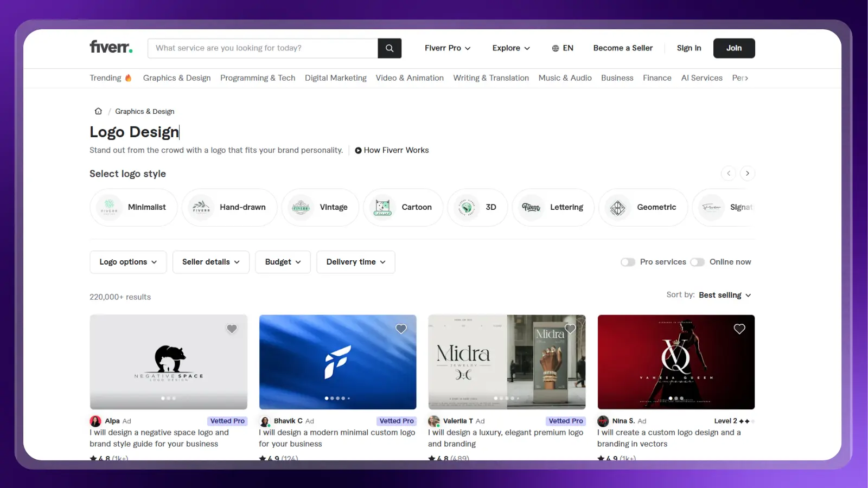Image resolution: width=868 pixels, height=488 pixels.
Task: Click Nina S.'s seller avatar
Action: tap(603, 421)
